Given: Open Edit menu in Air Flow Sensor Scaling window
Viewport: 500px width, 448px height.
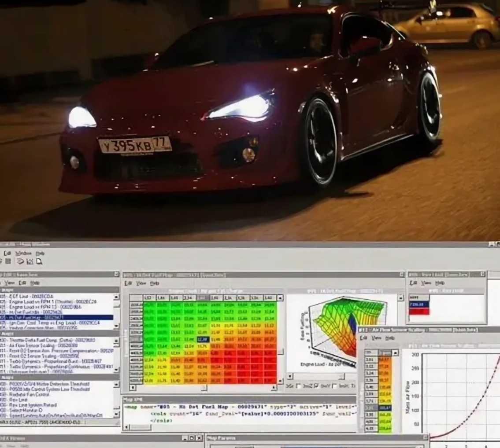Looking at the screenshot, I should 363,338.
